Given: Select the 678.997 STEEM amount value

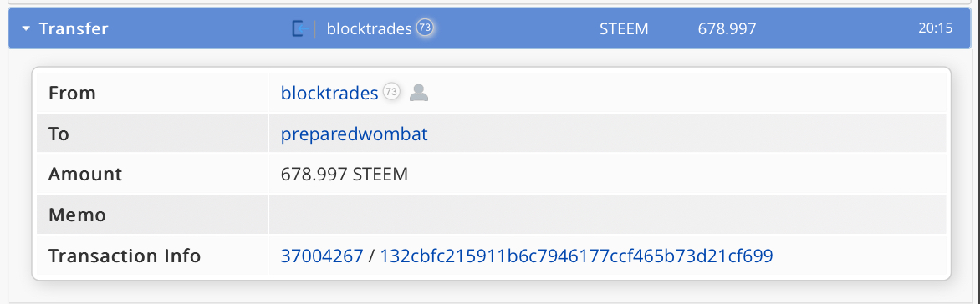Looking at the screenshot, I should pos(345,175).
